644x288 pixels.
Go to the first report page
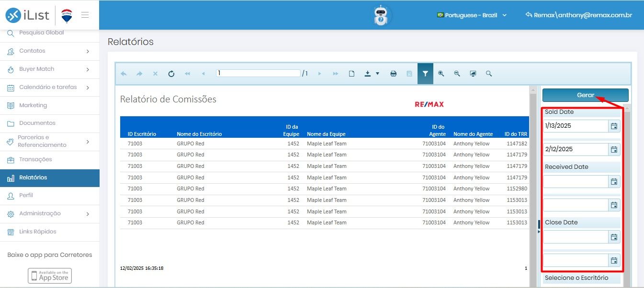187,74
